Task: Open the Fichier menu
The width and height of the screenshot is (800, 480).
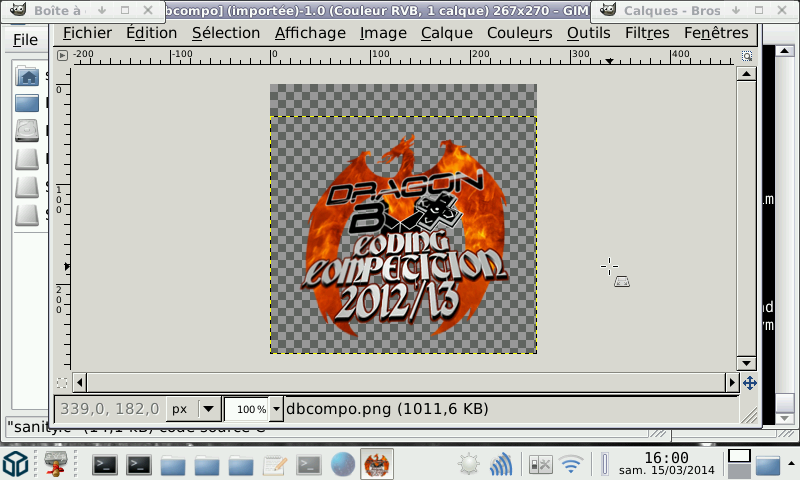Action: tap(87, 33)
